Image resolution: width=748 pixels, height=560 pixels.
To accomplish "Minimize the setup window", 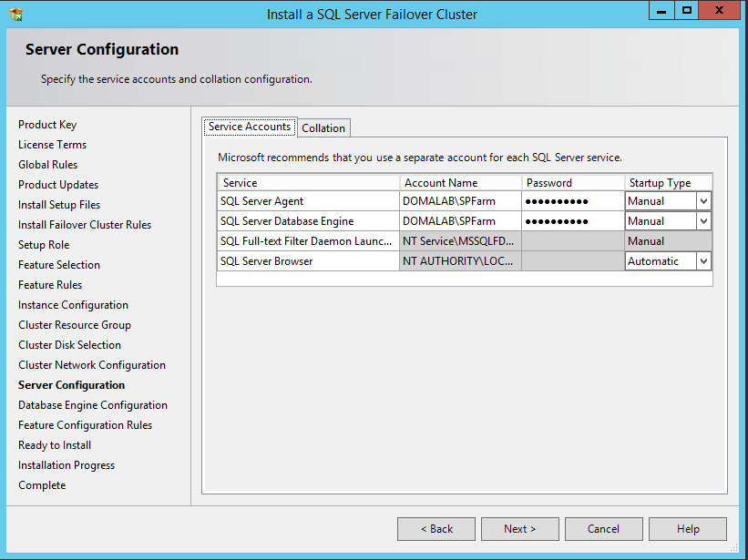I will pos(661,11).
